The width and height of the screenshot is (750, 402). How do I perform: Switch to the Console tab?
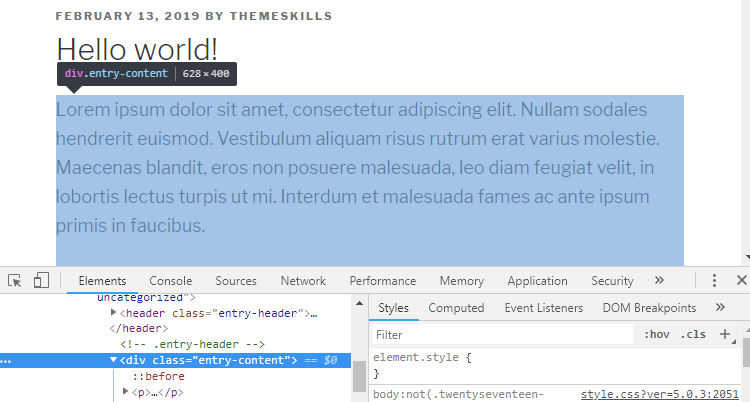(x=171, y=281)
